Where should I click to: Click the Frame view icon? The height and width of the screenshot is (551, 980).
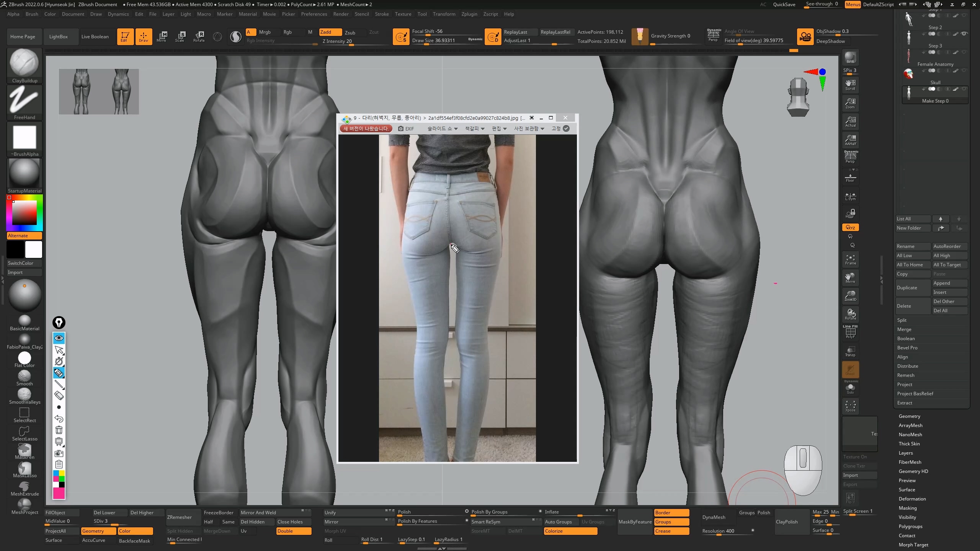click(x=850, y=259)
